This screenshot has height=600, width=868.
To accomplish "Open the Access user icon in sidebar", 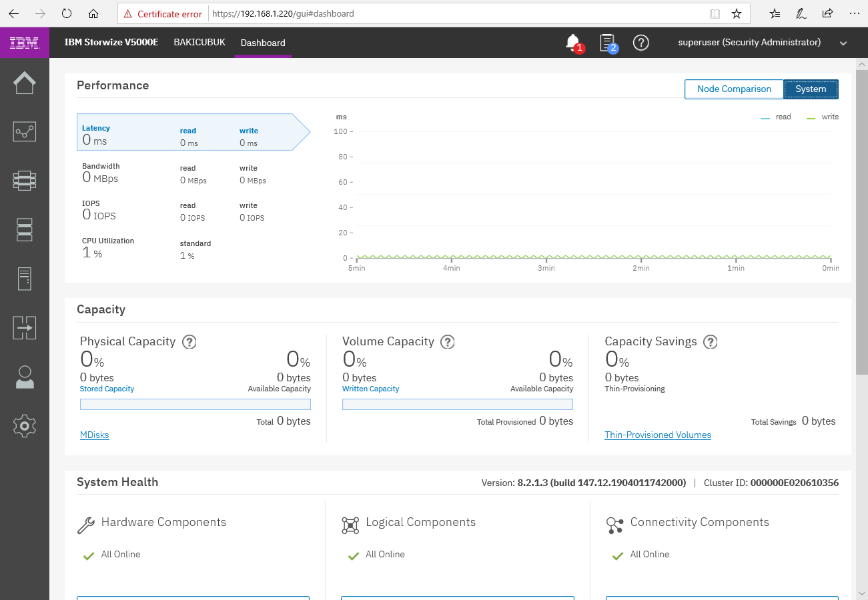I will point(25,377).
